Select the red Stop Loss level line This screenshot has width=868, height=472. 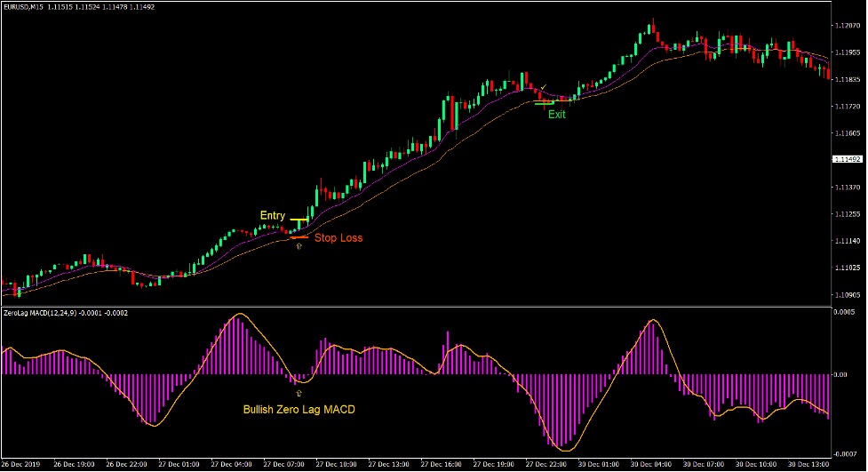click(x=298, y=237)
